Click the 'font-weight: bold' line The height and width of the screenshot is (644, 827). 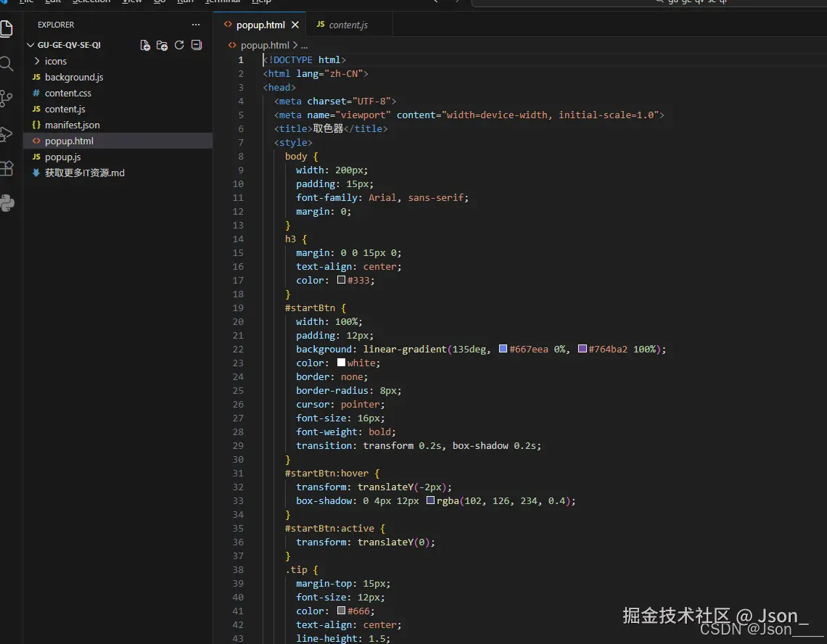click(346, 432)
